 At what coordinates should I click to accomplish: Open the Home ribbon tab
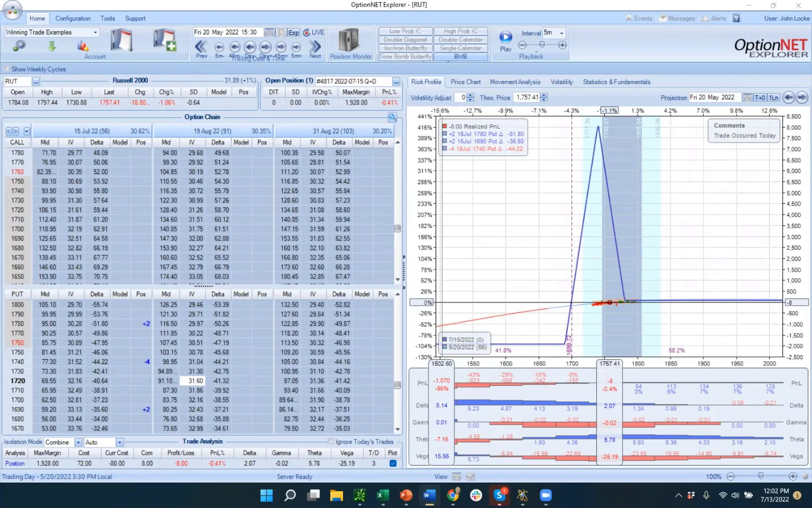point(37,18)
